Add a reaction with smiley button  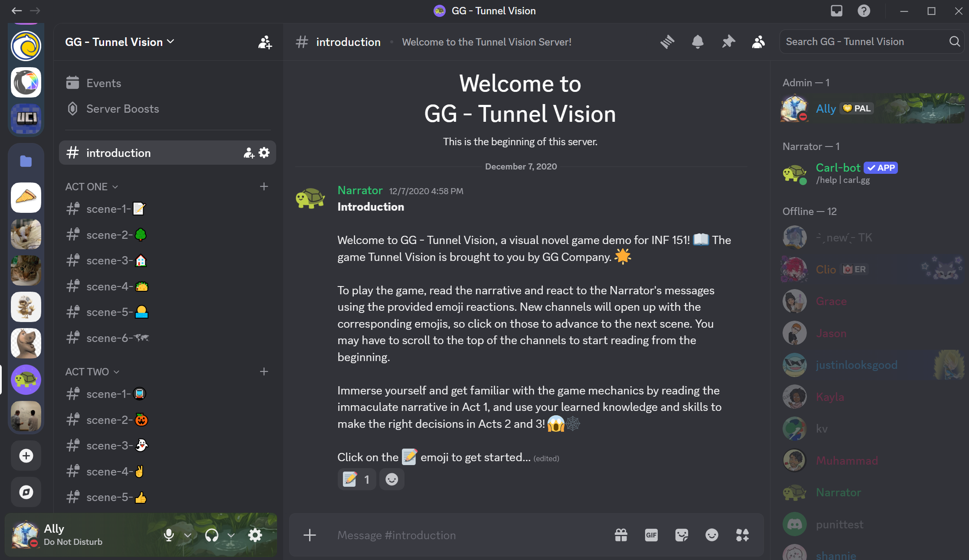point(392,479)
